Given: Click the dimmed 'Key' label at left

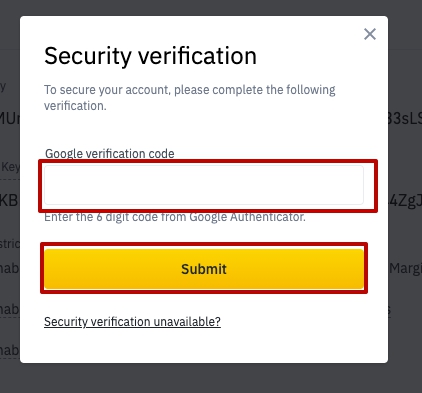Looking at the screenshot, I should [x=10, y=167].
